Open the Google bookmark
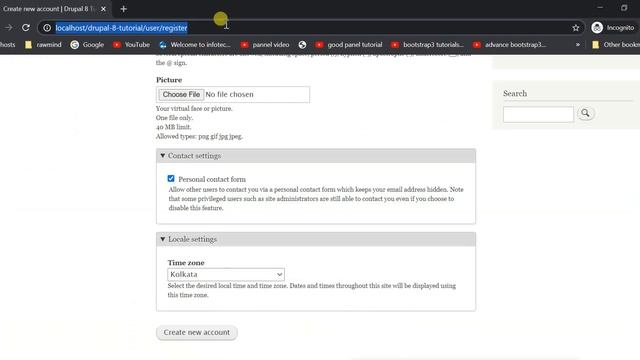The image size is (640, 360). coord(87,44)
